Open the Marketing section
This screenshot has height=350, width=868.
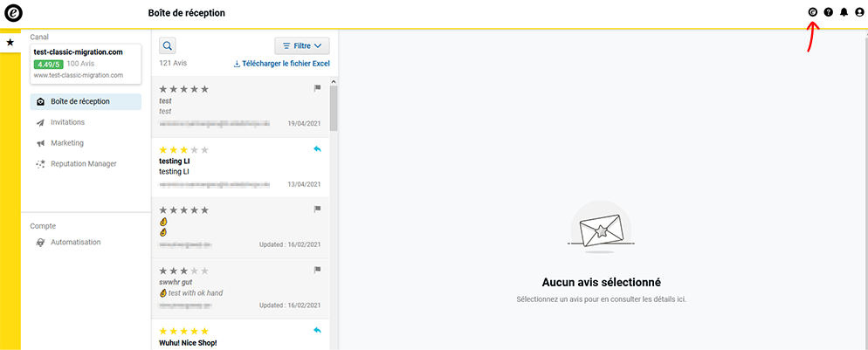(67, 143)
